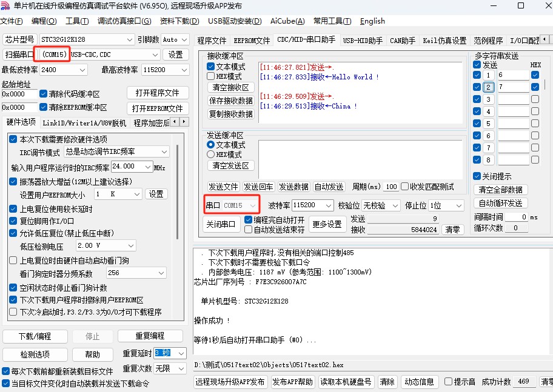This screenshot has width=553, height=392.
Task: Open the USB-CDC scan port dropdown
Action: 155,55
